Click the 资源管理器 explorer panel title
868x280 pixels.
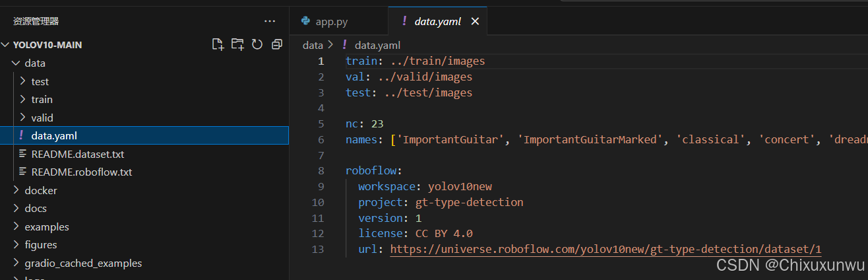[x=36, y=21]
